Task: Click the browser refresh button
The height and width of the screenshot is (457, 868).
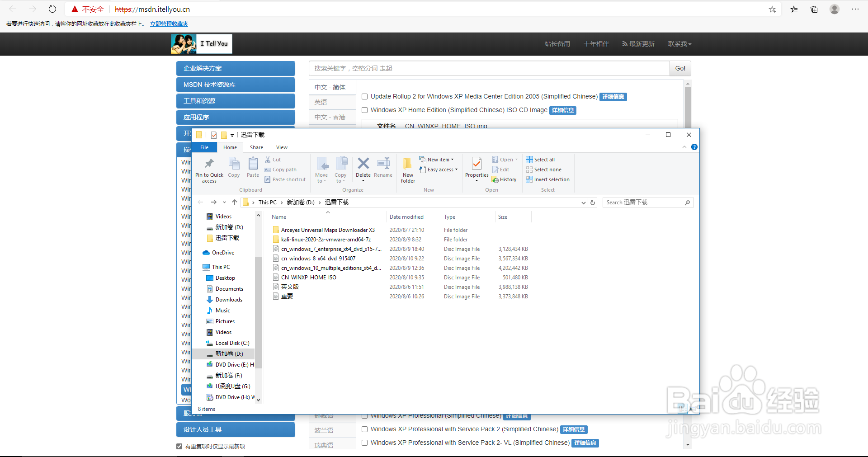Action: 52,9
